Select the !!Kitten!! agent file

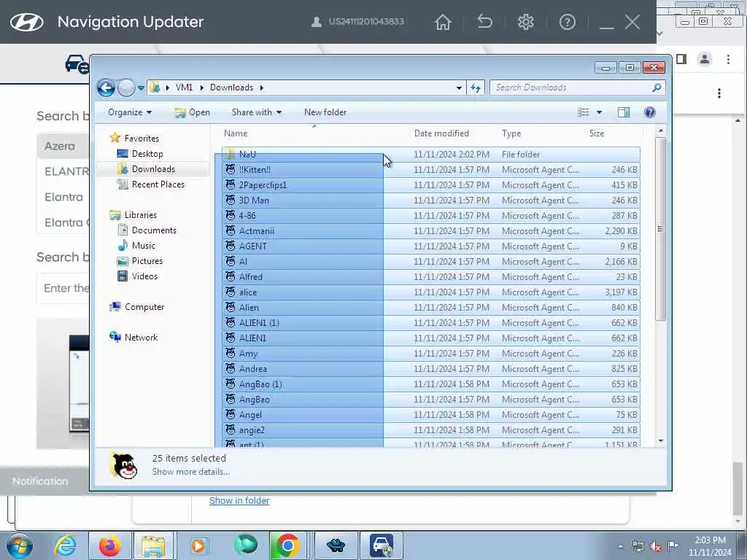click(x=430, y=170)
